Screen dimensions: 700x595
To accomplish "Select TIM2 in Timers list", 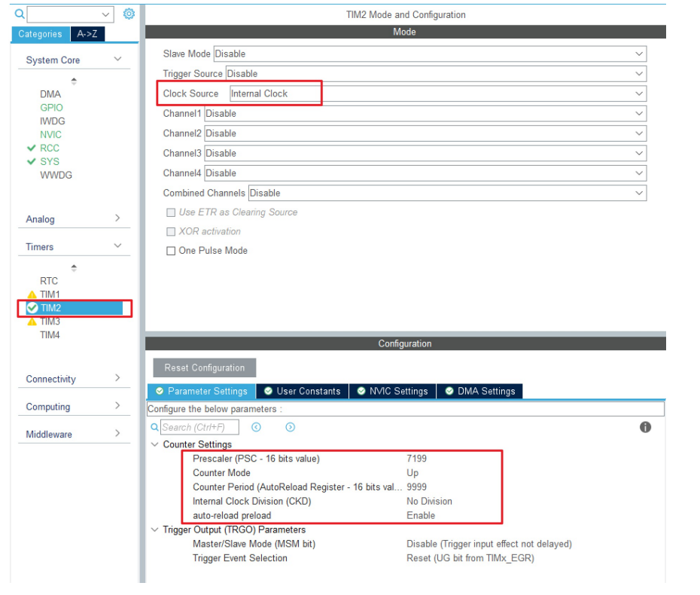I will 50,308.
